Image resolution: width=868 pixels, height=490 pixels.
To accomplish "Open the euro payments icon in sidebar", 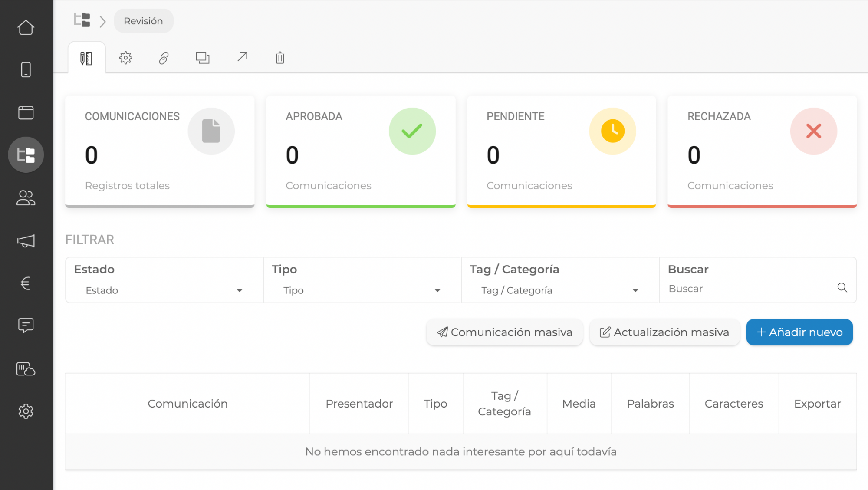I will point(26,283).
